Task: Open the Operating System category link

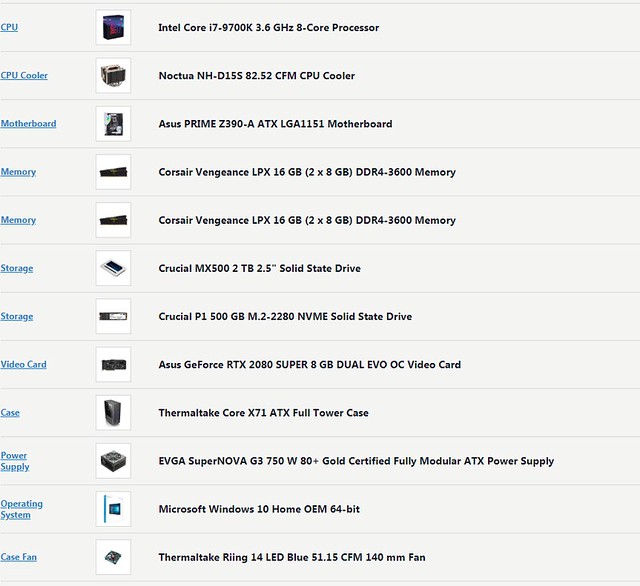Action: 21,509
